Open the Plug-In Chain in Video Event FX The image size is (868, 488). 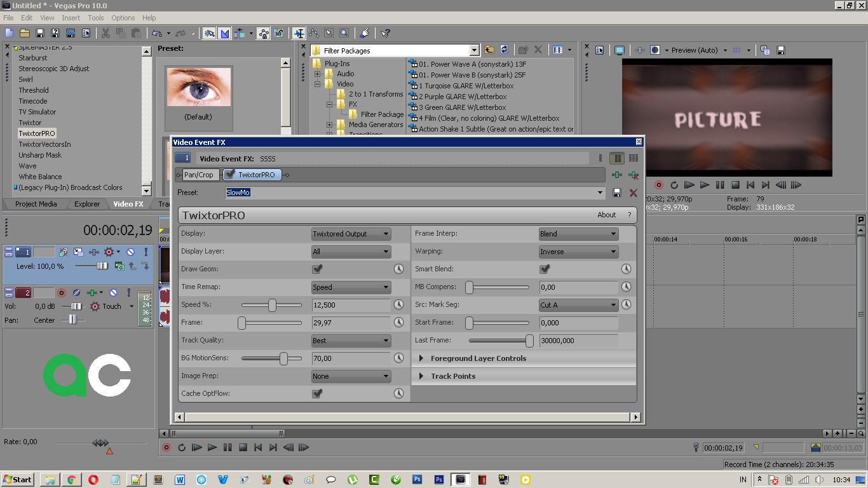tap(617, 175)
